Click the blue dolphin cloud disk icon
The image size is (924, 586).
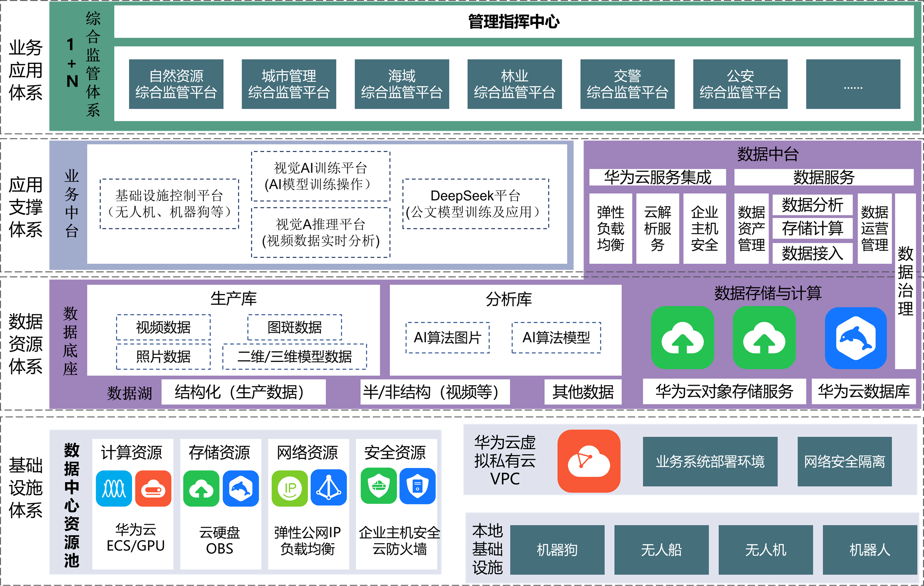pyautogui.click(x=240, y=488)
